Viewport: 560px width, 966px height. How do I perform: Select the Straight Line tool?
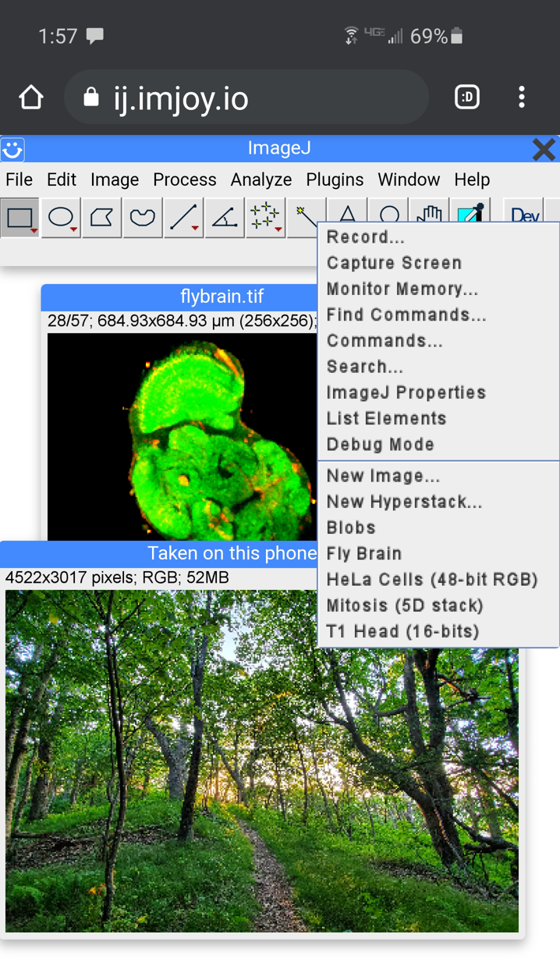coord(183,218)
